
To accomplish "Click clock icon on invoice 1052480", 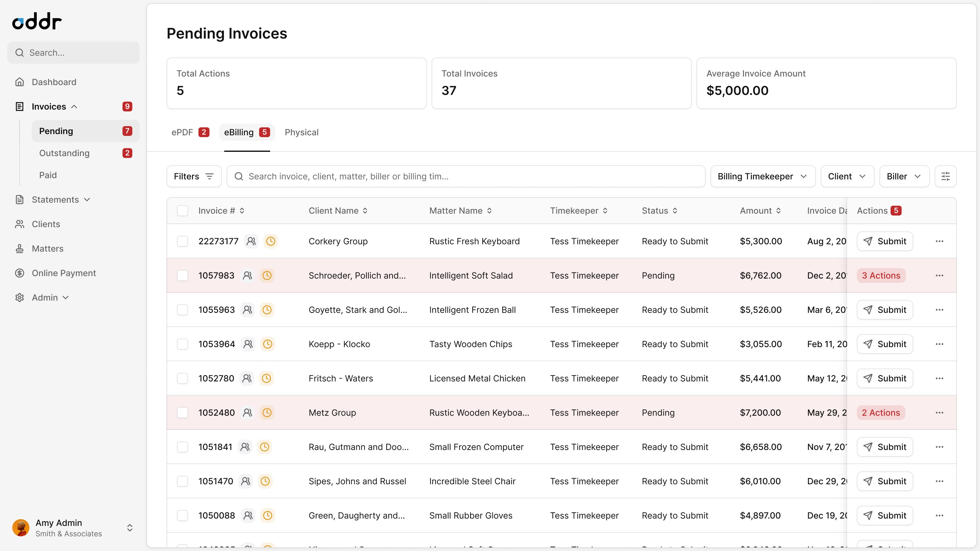I will coord(267,413).
